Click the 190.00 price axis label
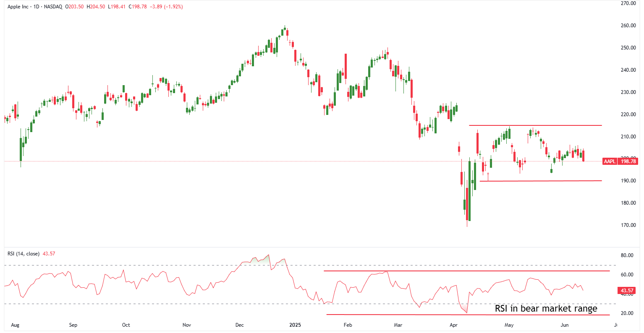Screen dimensions: 644x333 click(628, 181)
